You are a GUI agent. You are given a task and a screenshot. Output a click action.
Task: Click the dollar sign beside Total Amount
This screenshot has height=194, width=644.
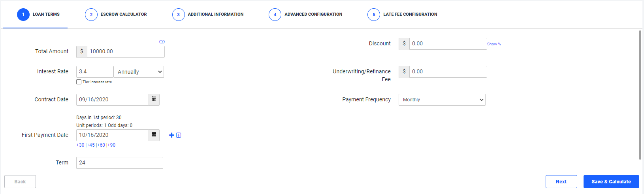click(82, 52)
